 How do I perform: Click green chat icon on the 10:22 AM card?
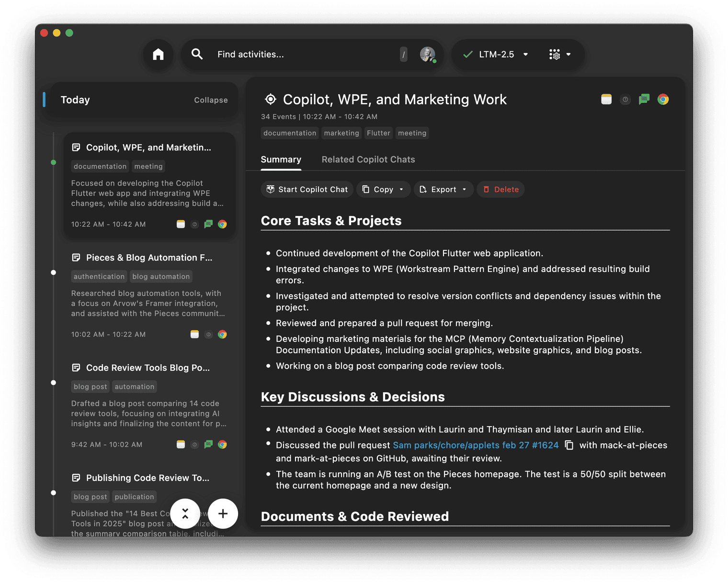208,224
